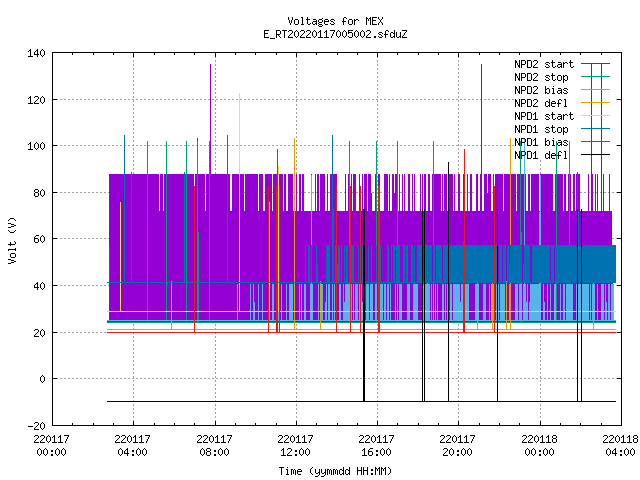Screen dimensions: 640x480
Task: Click the yellow NPD1 start legend line
Action: [596, 116]
